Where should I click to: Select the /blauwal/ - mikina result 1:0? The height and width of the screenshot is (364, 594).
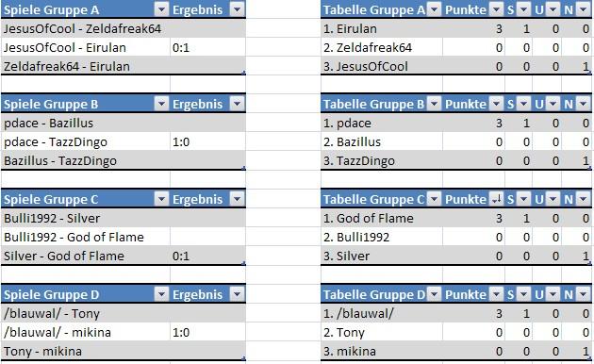click(207, 332)
